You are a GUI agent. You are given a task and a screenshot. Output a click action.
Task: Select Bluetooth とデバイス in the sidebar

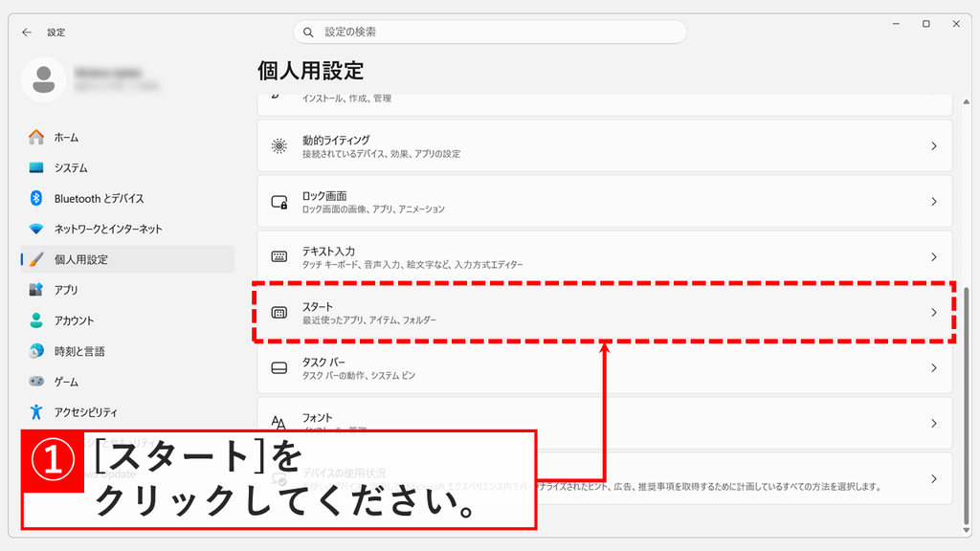coord(127,198)
